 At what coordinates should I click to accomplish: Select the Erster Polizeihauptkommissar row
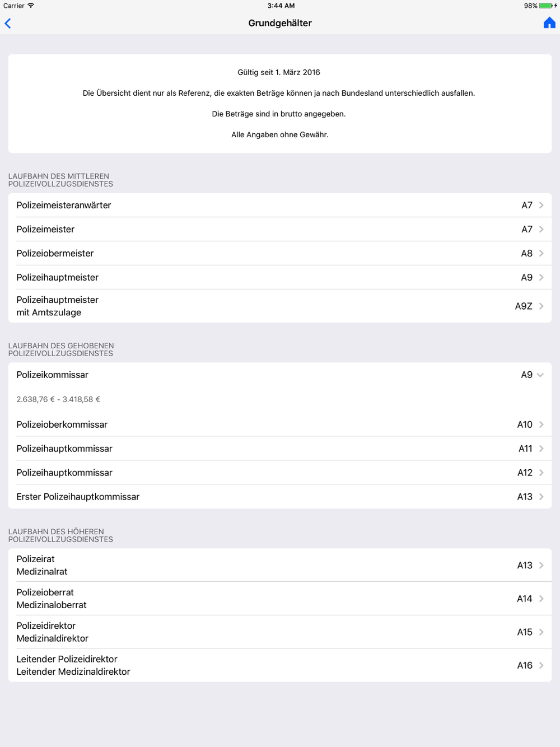click(280, 497)
